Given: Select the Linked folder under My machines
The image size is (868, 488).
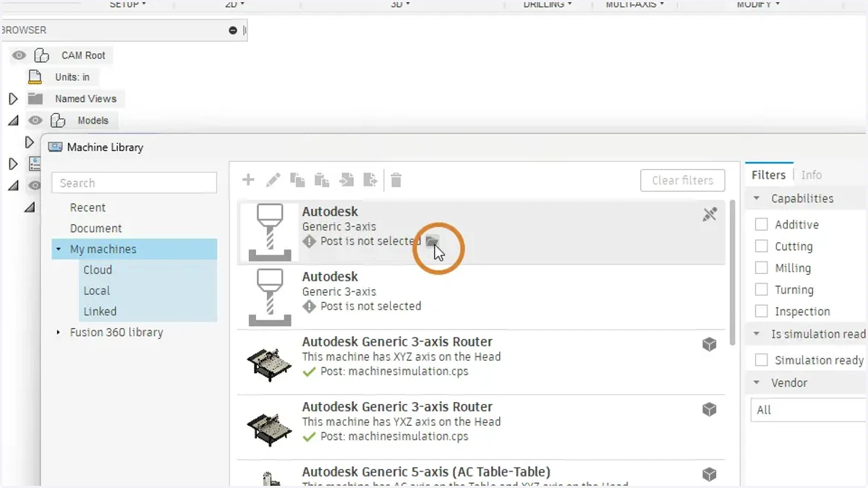Looking at the screenshot, I should (100, 312).
